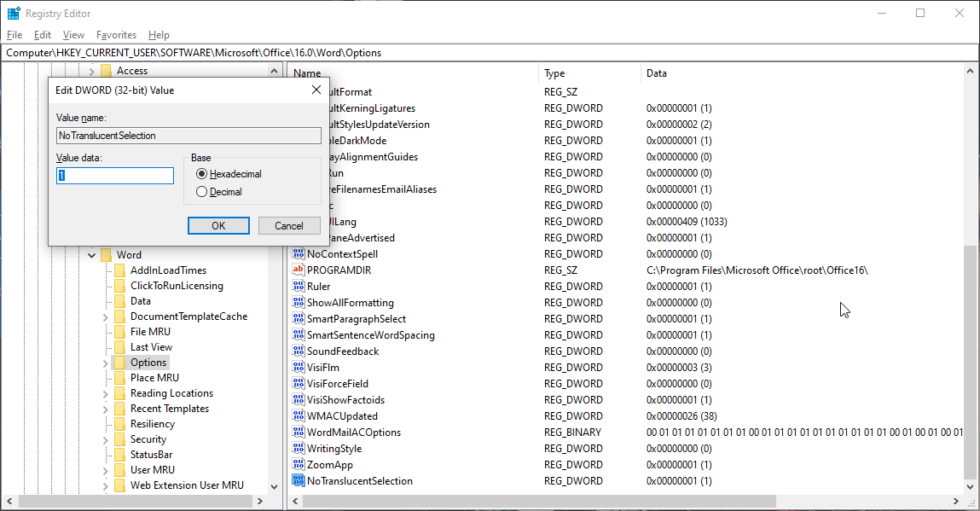Click the values pane horizontal scrollbar
This screenshot has width=980, height=511.
(x=541, y=501)
